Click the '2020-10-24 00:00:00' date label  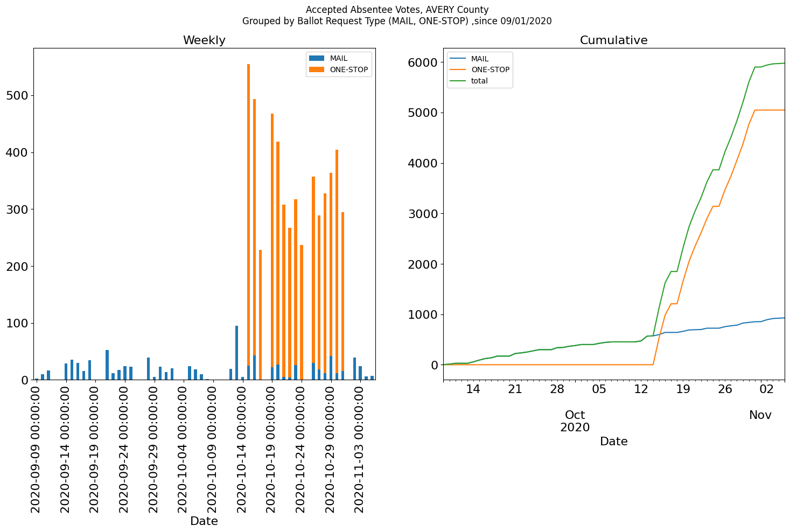tap(301, 449)
